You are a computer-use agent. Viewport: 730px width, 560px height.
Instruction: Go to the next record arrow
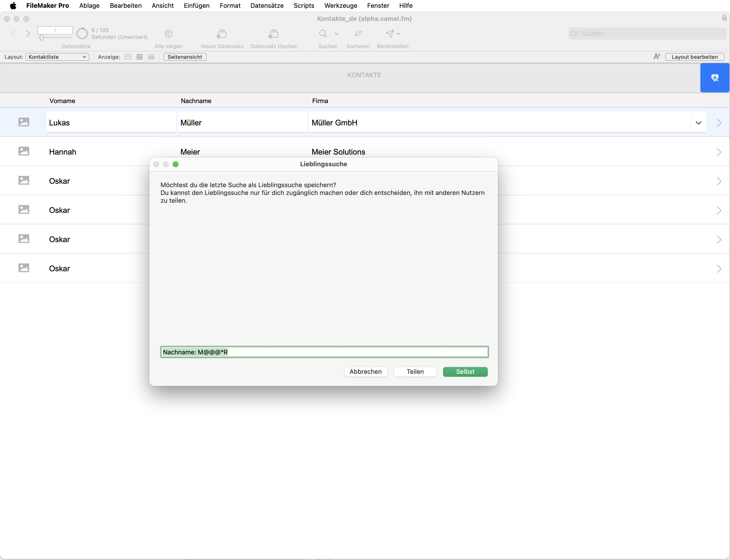[28, 33]
